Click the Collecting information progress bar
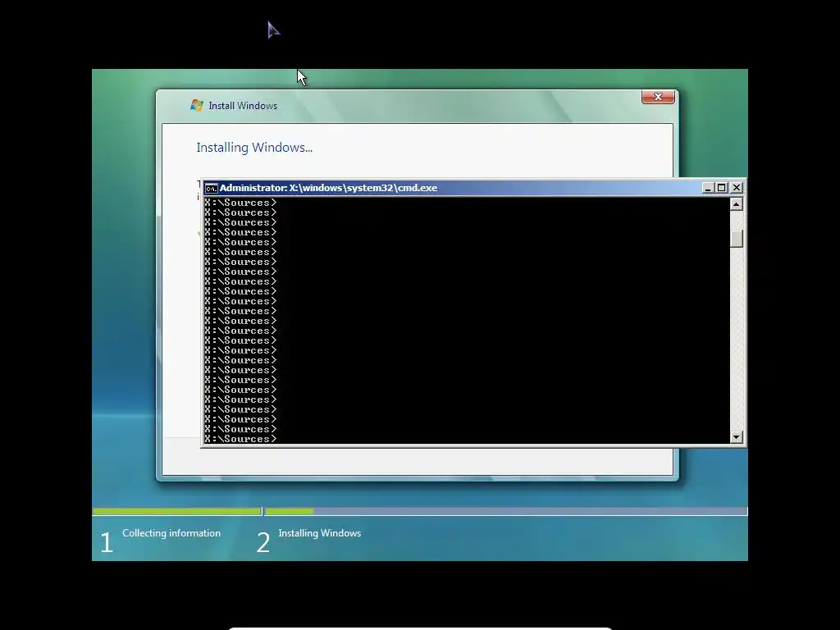 177,512
